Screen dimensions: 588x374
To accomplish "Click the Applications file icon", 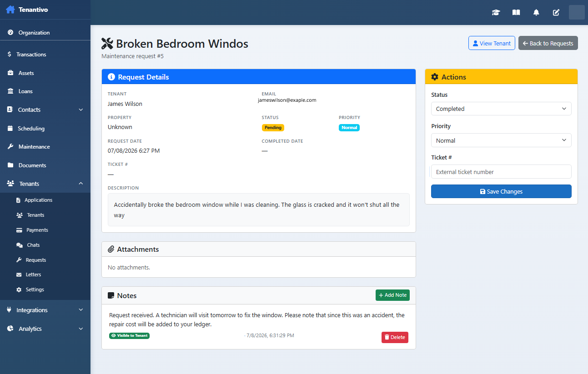I will point(19,200).
